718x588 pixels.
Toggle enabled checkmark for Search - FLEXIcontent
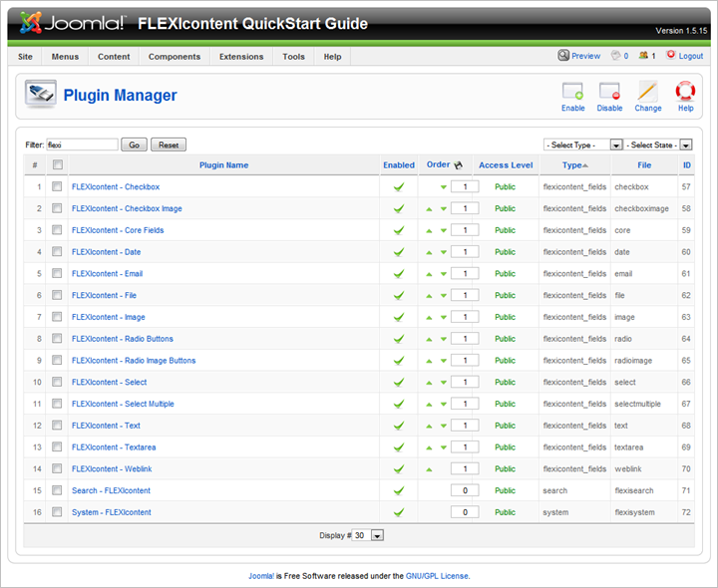point(399,490)
